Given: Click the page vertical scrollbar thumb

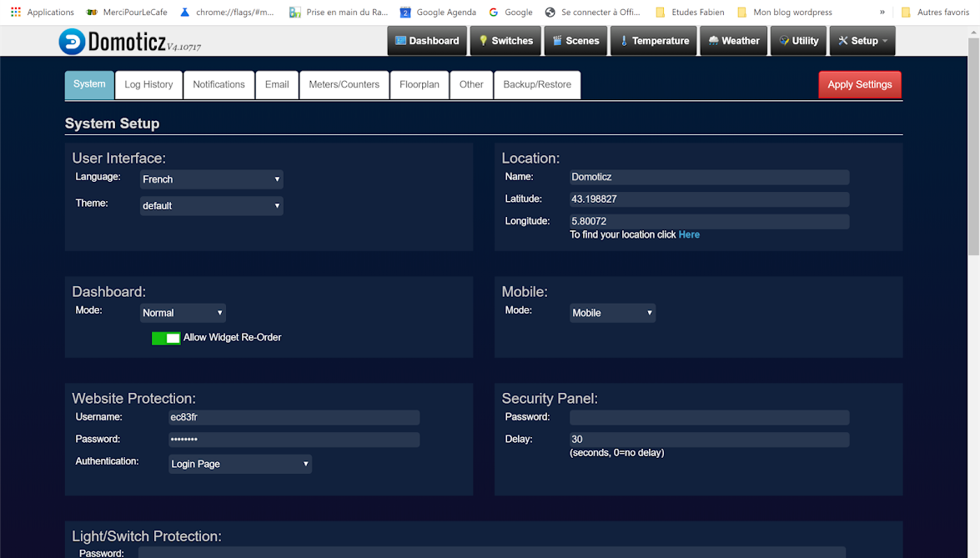Looking at the screenshot, I should point(974,146).
